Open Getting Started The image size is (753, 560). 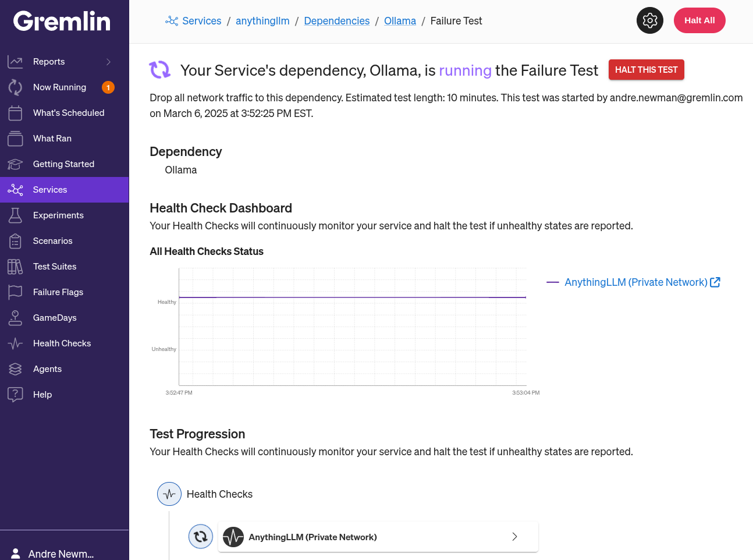(x=64, y=164)
